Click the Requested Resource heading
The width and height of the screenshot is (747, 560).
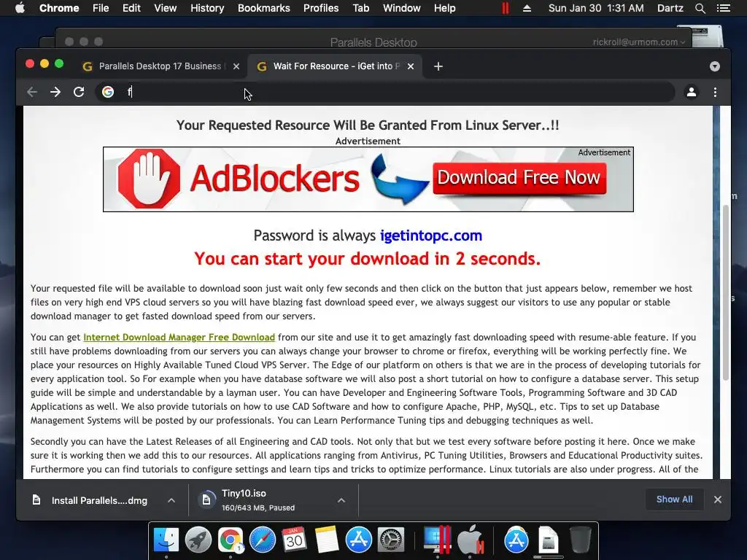pyautogui.click(x=368, y=125)
